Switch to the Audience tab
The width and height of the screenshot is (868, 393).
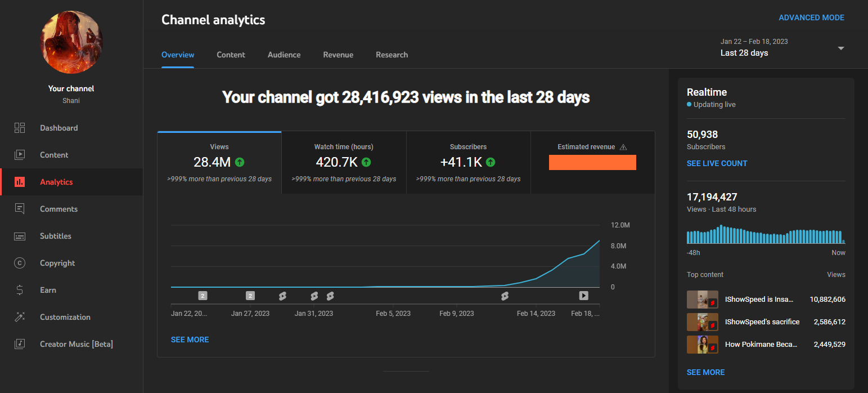[x=284, y=55]
